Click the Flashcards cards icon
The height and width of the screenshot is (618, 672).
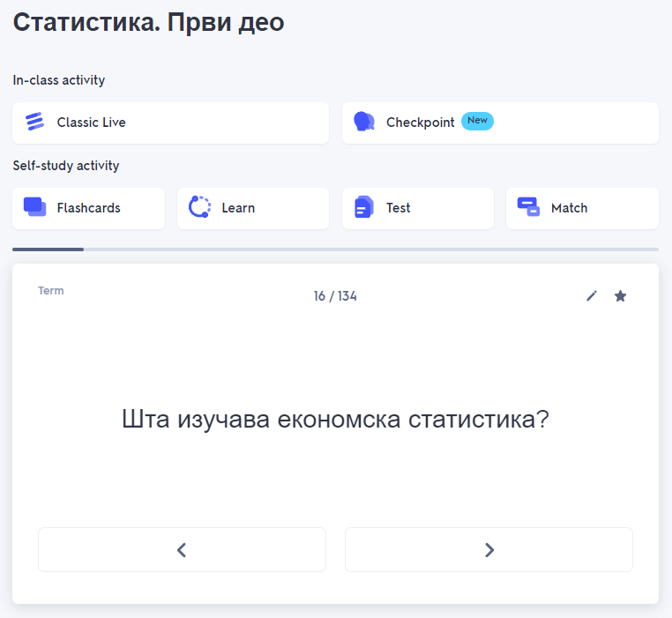(x=34, y=207)
